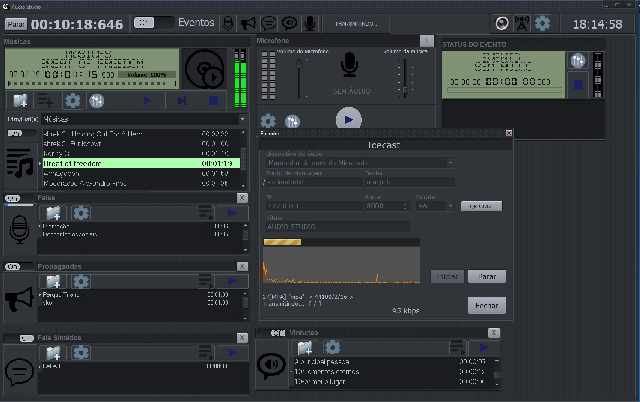This screenshot has width=640, height=402.
Task: Open Músicas gear settings icon
Action: pos(72,101)
